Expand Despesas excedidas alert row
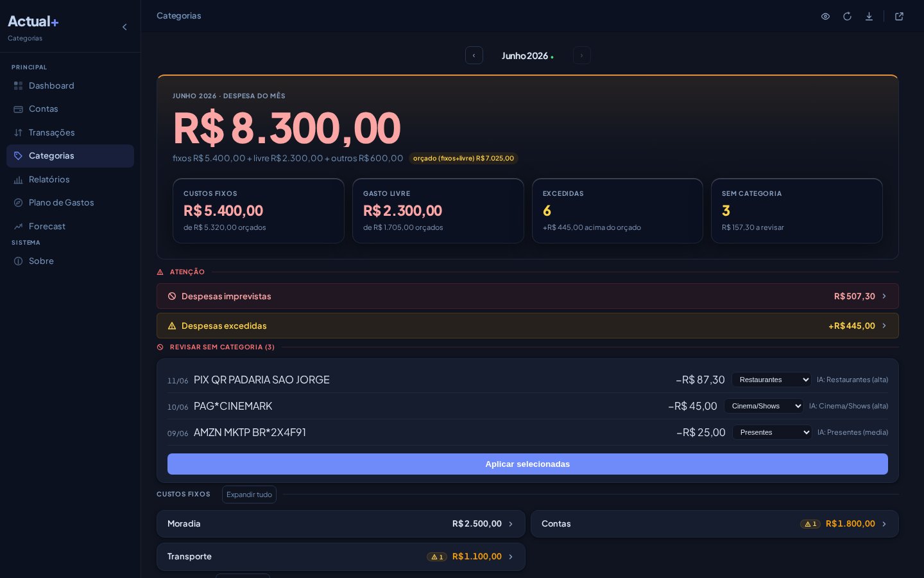Screen dimensions: 924x578 tap(527, 326)
